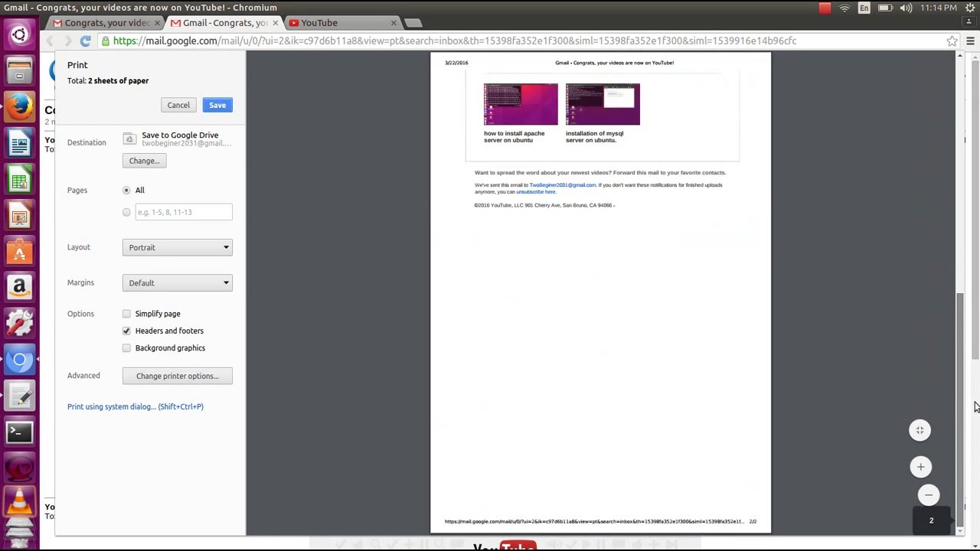Enable the Simplify page checkbox

point(126,314)
